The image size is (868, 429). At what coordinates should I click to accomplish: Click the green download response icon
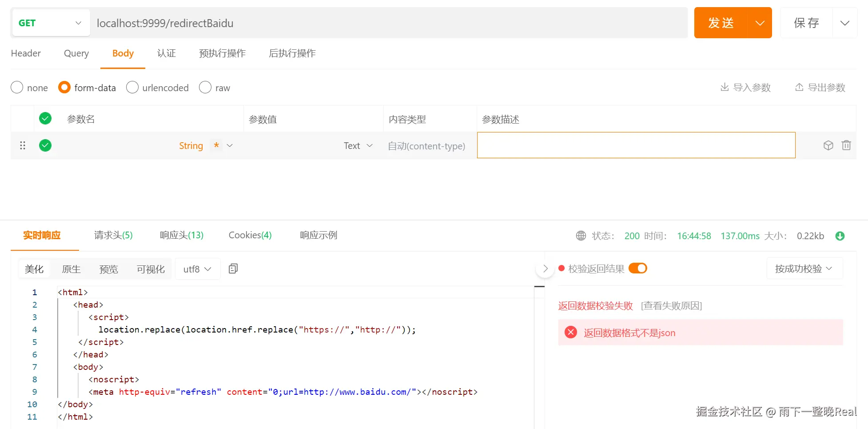pos(840,236)
